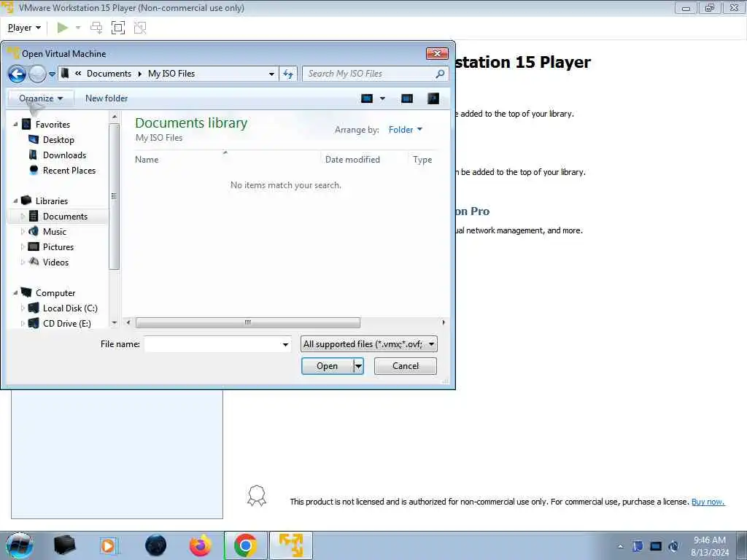Viewport: 747px width, 560px height.
Task: Open the recent locations dropdown arrow
Action: coord(52,74)
